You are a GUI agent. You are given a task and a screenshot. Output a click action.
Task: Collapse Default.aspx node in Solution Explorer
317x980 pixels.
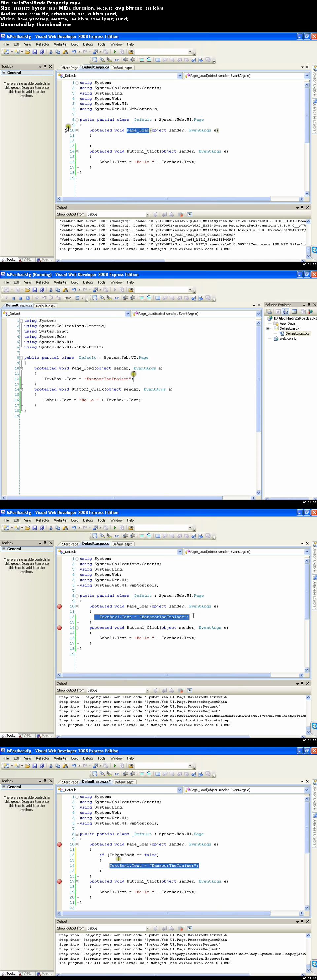click(268, 328)
